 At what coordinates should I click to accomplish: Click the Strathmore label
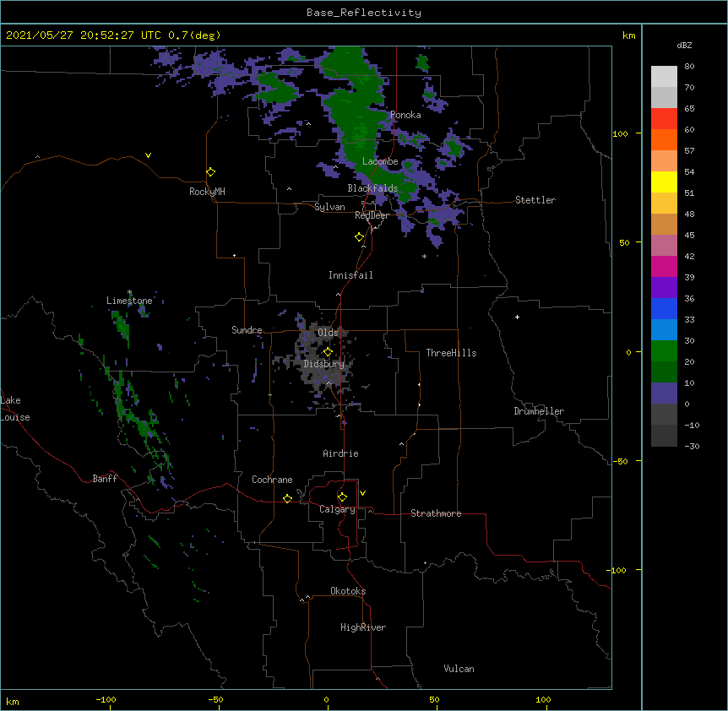[x=436, y=513]
